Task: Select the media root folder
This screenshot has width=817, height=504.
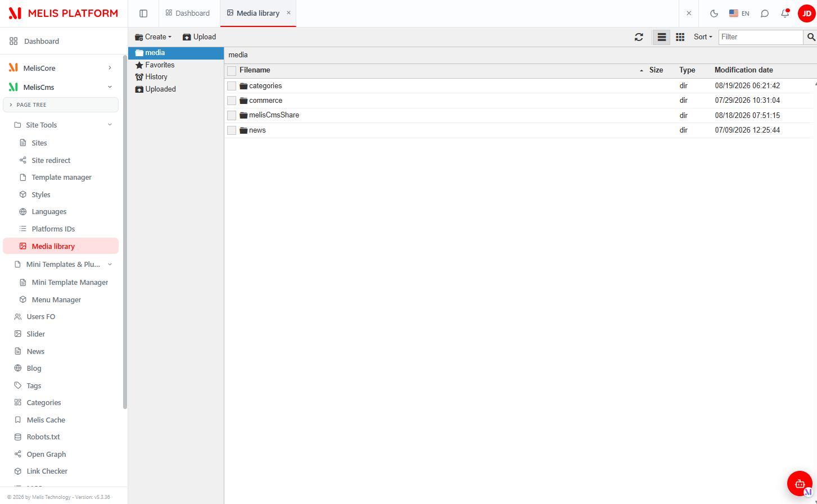Action: click(x=176, y=53)
